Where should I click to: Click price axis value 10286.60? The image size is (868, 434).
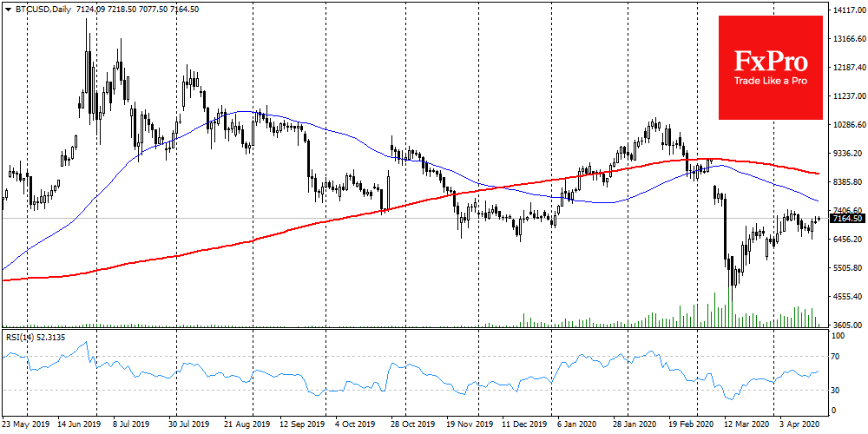pos(851,124)
